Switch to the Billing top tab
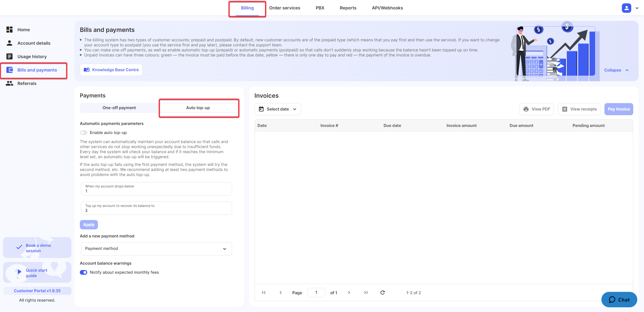This screenshot has width=644, height=312. pos(247,8)
